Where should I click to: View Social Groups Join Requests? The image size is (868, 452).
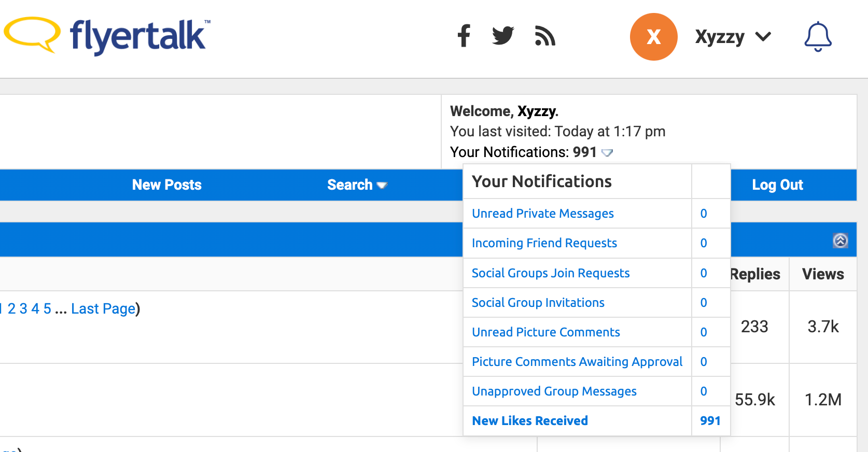[x=550, y=273]
